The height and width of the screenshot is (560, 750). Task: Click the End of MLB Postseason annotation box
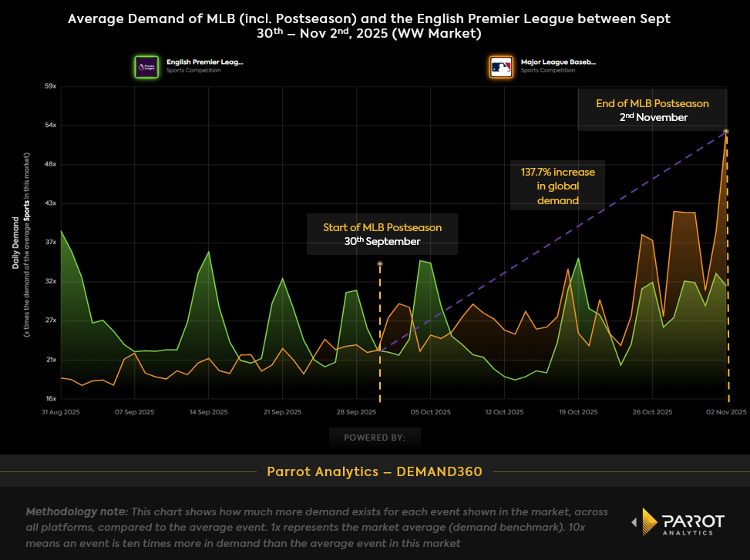pyautogui.click(x=652, y=110)
